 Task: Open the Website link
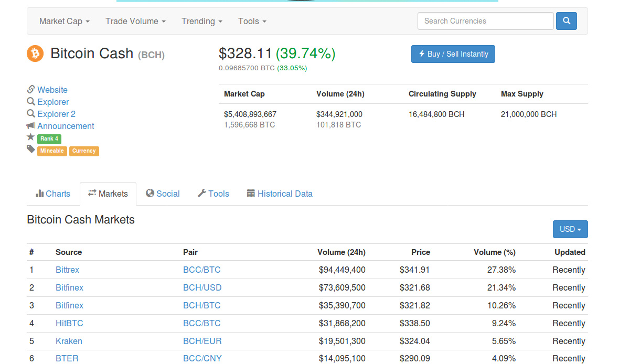click(52, 90)
